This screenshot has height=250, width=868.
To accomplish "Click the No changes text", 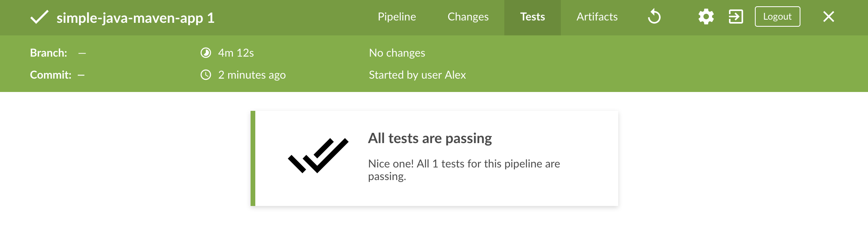I will 397,53.
